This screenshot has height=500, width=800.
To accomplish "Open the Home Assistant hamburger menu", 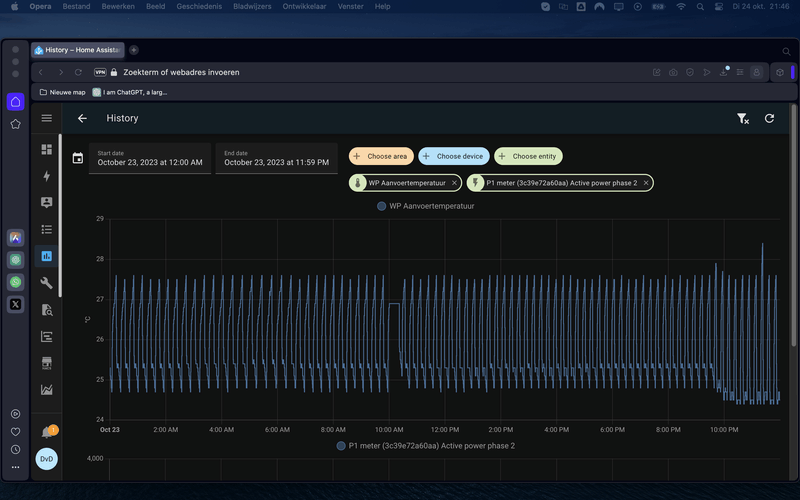I will click(46, 118).
